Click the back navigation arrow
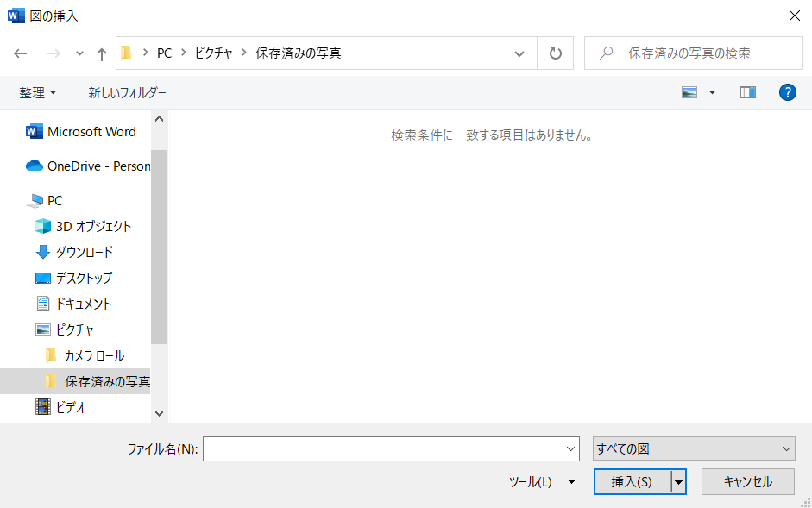Viewport: 812px width, 508px height. click(21, 53)
